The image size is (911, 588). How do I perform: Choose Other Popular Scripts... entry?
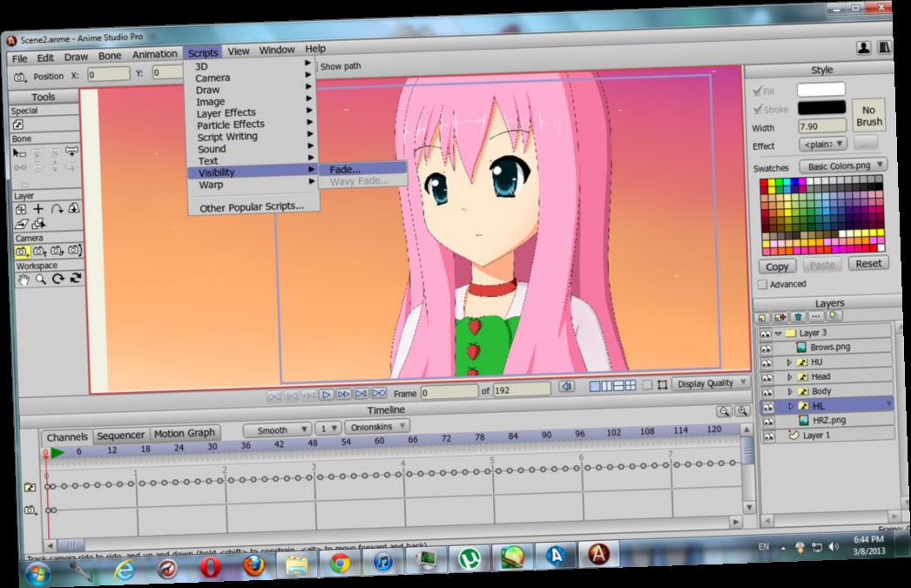(x=252, y=206)
